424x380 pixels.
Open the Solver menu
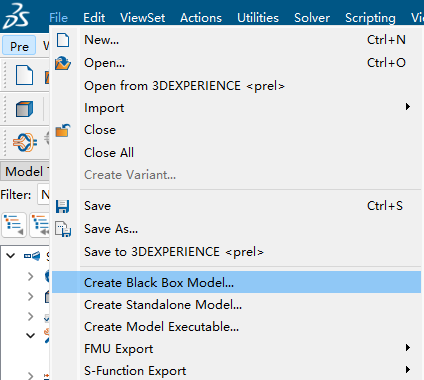pyautogui.click(x=312, y=17)
